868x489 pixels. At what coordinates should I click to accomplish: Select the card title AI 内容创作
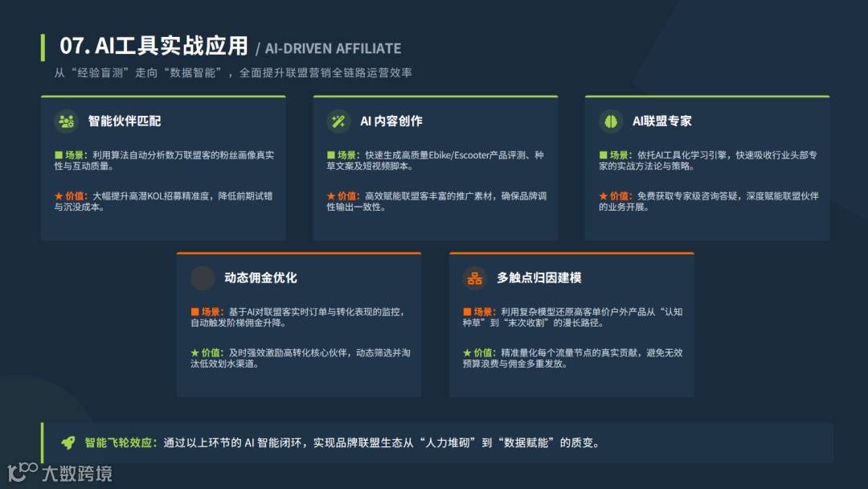(391, 121)
